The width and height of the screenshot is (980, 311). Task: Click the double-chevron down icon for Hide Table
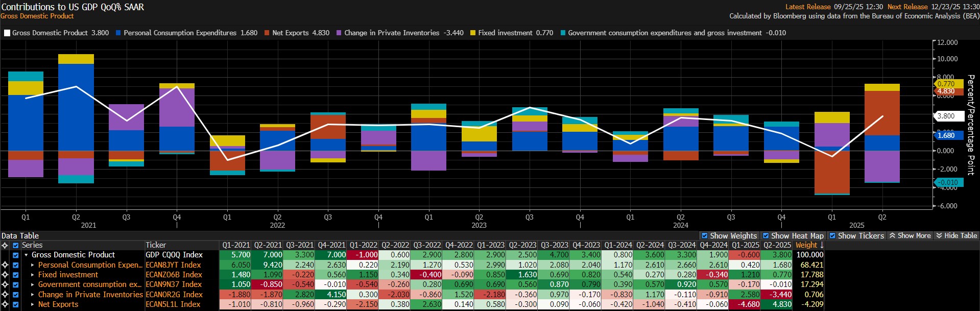[939, 236]
